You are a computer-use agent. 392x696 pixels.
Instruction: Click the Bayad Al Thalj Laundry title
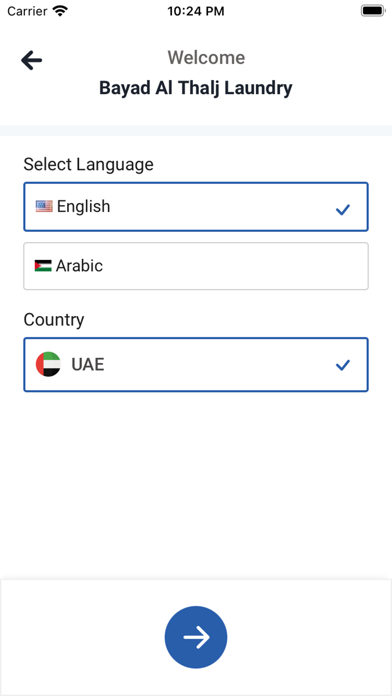[x=196, y=88]
